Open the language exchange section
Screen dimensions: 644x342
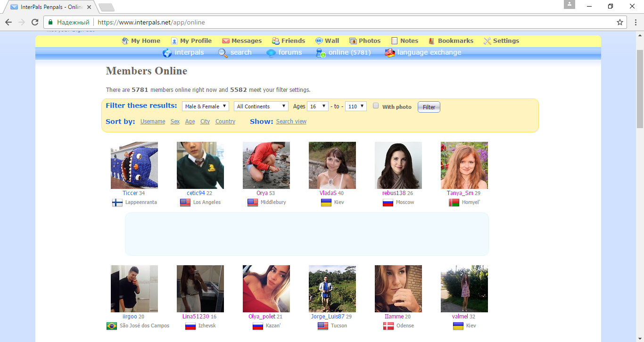tap(429, 52)
